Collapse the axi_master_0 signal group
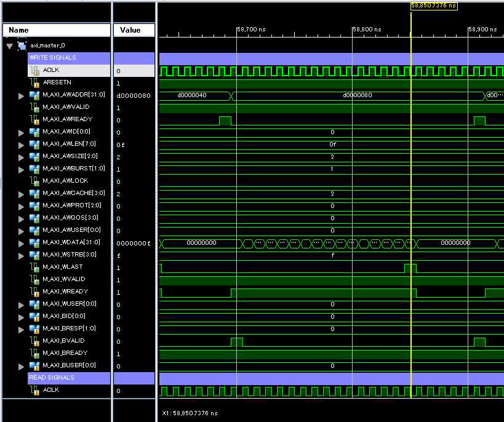The width and height of the screenshot is (504, 422). click(x=8, y=45)
